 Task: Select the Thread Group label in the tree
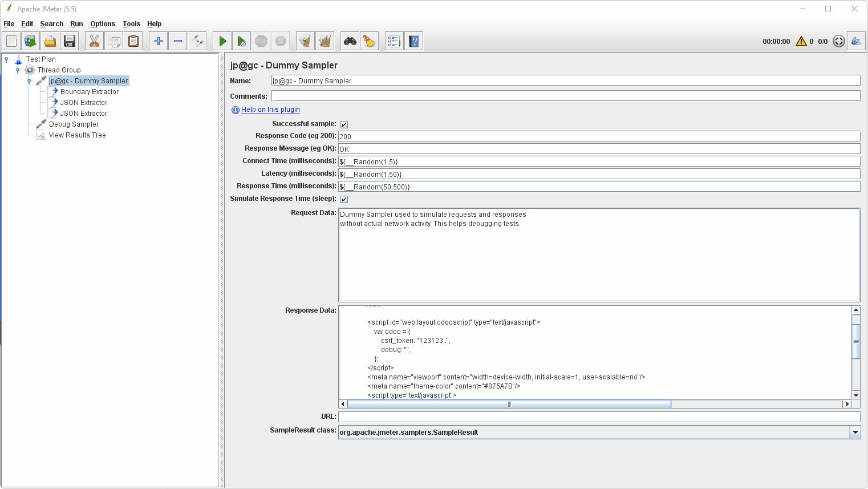pyautogui.click(x=59, y=70)
